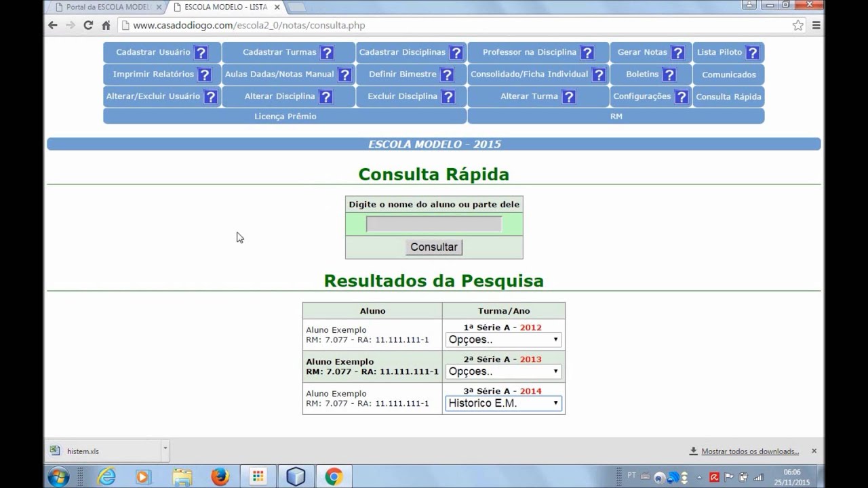
Task: Click help icon next to Cadastrar Usuário
Action: click(x=201, y=53)
